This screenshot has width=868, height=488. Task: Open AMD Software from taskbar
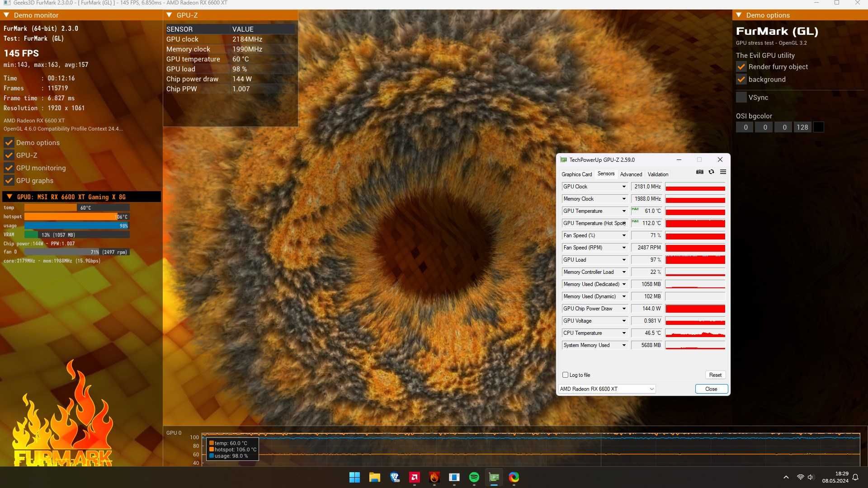[415, 477]
